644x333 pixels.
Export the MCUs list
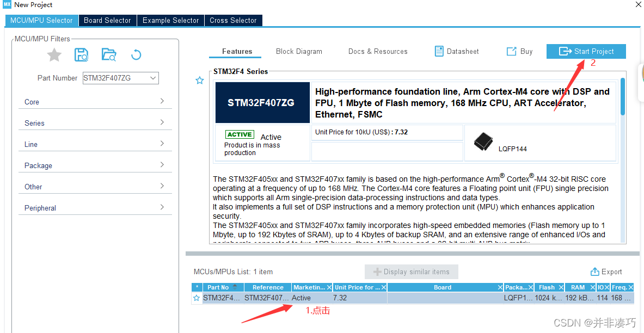606,272
